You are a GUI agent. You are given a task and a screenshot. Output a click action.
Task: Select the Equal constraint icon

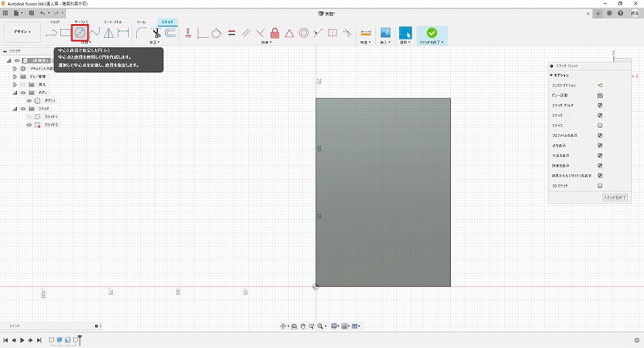[x=231, y=33]
